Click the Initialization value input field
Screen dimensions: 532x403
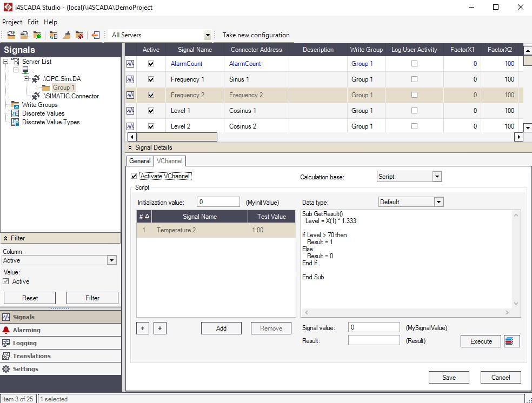218,202
